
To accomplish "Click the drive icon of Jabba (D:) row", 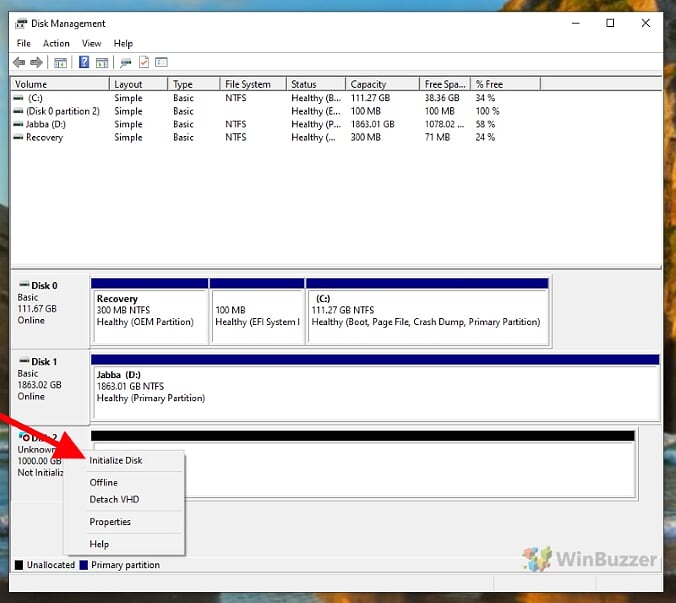I will (18, 124).
